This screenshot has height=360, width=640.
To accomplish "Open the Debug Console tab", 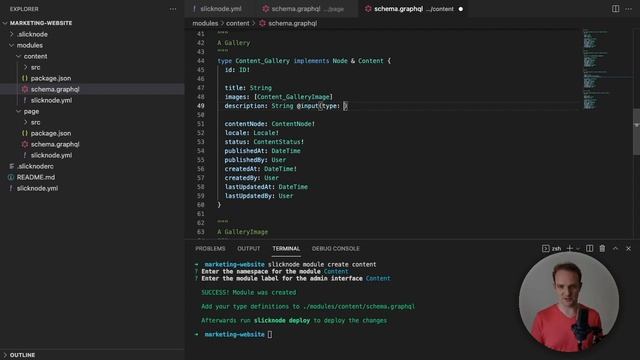I will click(336, 248).
